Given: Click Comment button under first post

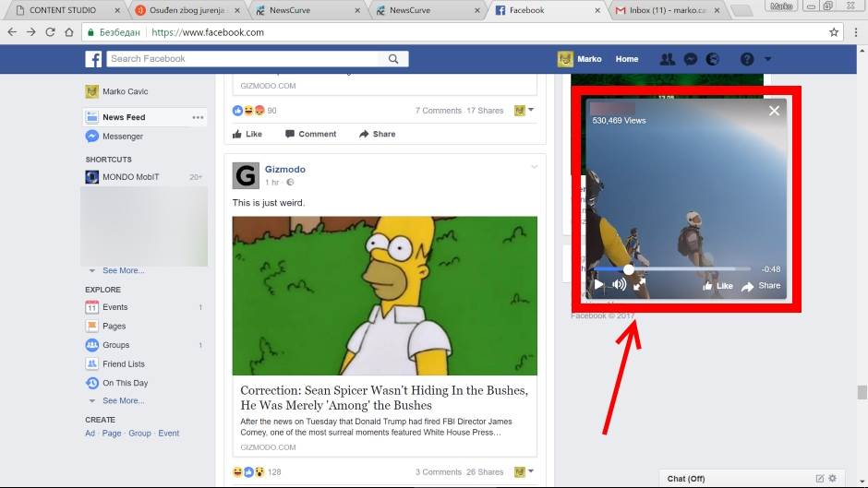Looking at the screenshot, I should 310,134.
